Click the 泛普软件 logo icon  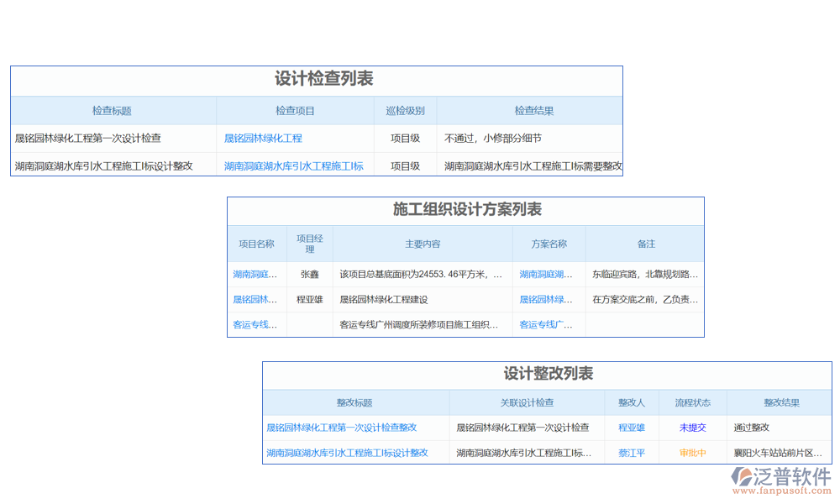743,476
